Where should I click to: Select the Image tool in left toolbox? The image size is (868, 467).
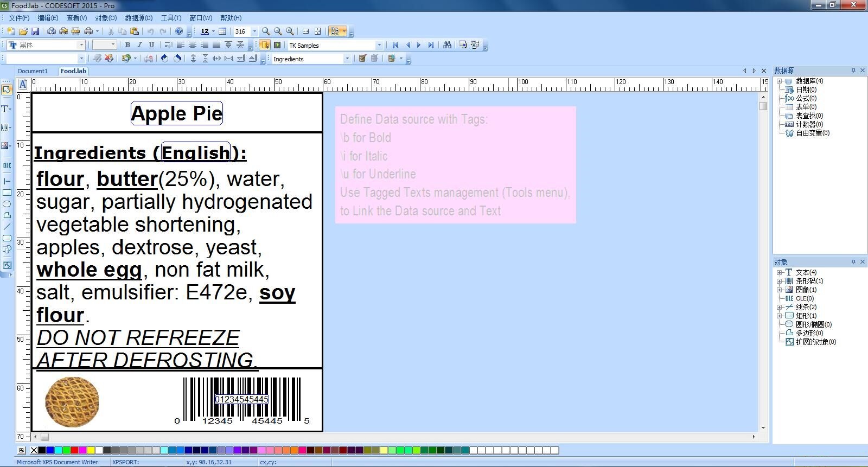tap(6, 145)
